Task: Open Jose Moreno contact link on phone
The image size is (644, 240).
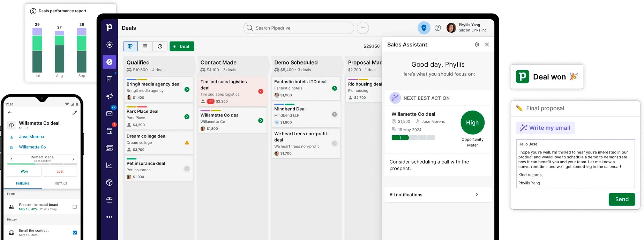Action: click(x=31, y=137)
